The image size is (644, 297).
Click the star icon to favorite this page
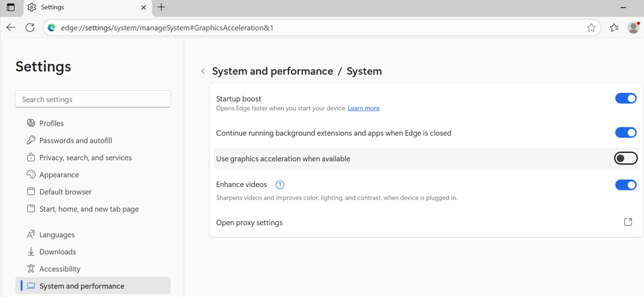591,28
